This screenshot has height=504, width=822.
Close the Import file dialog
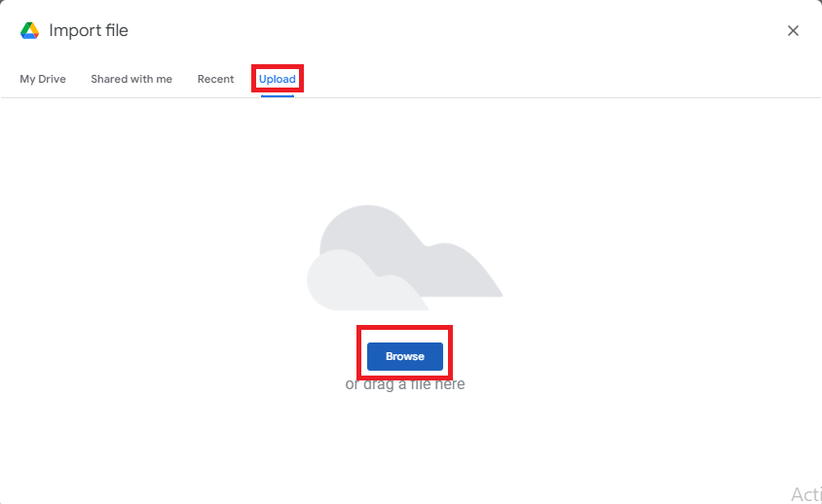click(793, 31)
